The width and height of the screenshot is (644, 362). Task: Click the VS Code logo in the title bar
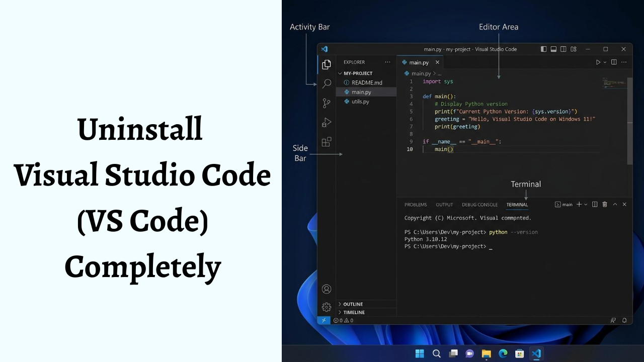tap(325, 49)
